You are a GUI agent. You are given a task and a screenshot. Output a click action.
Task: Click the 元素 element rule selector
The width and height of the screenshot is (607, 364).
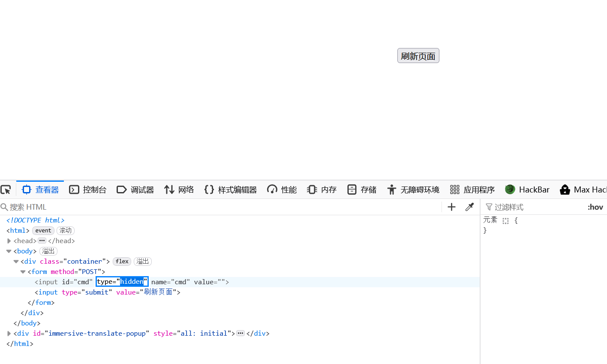point(490,220)
